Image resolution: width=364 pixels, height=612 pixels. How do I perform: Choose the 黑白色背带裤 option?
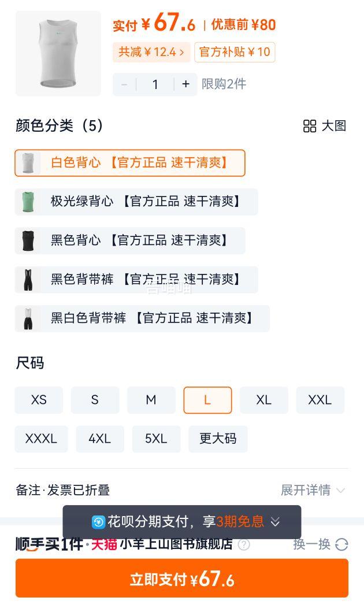click(x=142, y=318)
